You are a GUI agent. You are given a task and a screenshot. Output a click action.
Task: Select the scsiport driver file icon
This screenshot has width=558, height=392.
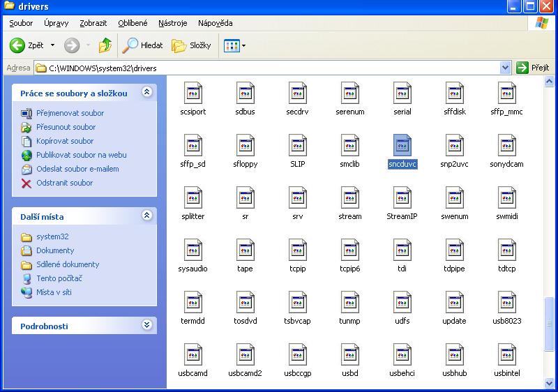tap(193, 92)
